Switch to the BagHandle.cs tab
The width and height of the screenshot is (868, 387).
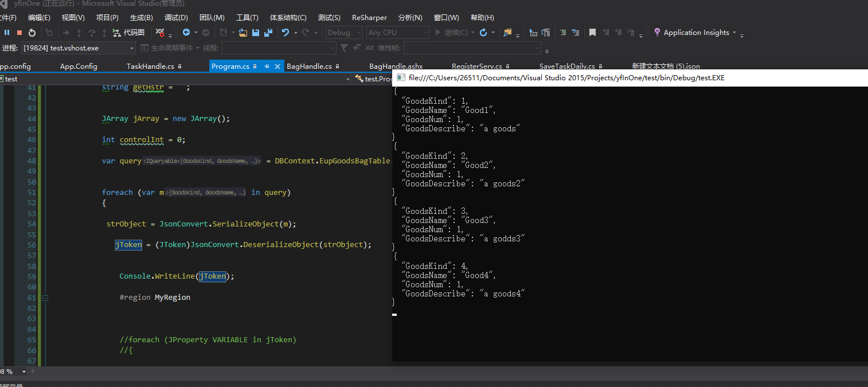tap(309, 67)
